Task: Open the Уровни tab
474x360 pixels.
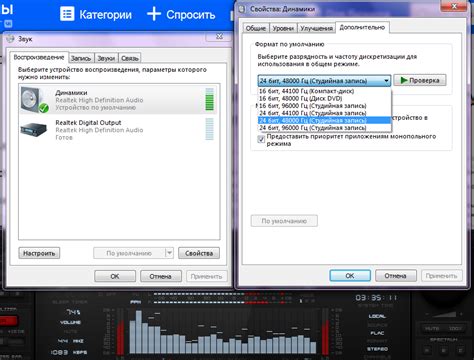Action: pos(283,28)
